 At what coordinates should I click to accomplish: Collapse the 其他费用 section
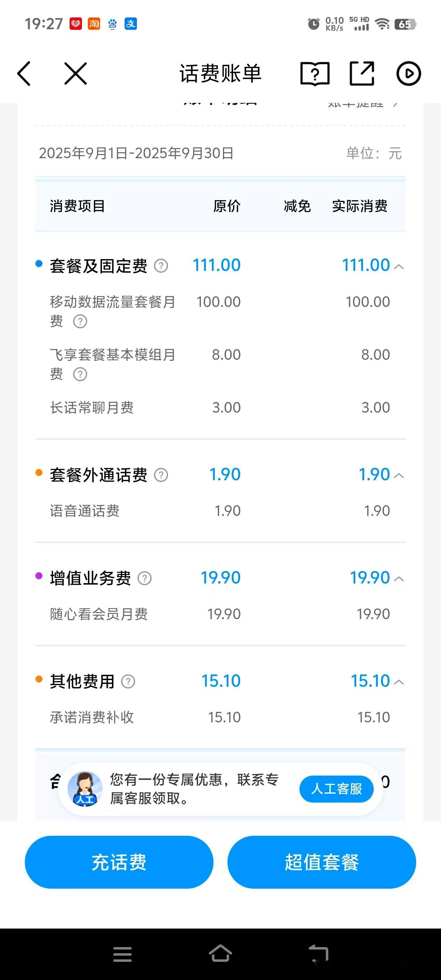coord(399,682)
